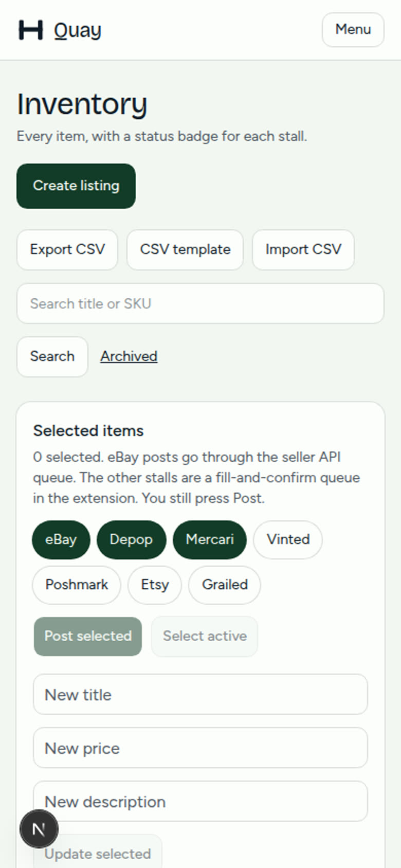Image resolution: width=401 pixels, height=868 pixels.
Task: Open the Next.js dev tools badge
Action: click(x=39, y=829)
